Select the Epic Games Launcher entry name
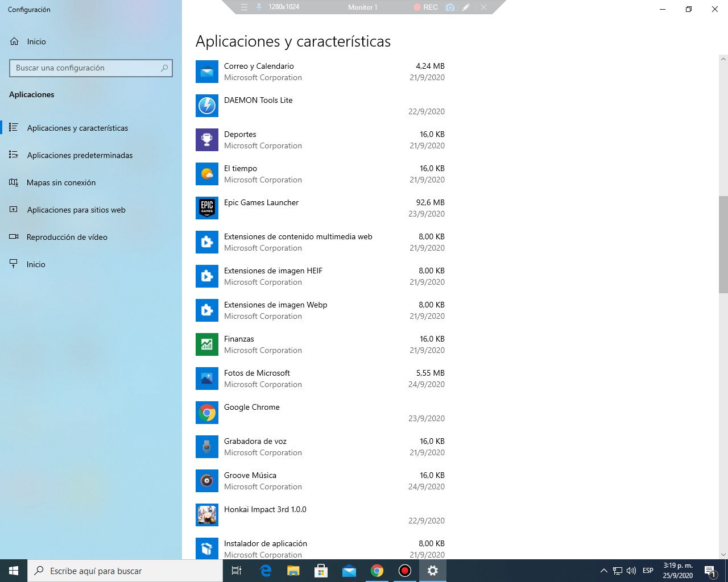Screen dimensions: 728x582 261,202
